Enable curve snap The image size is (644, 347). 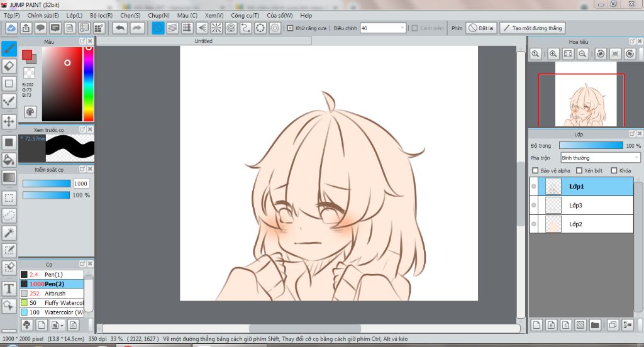pos(246,28)
